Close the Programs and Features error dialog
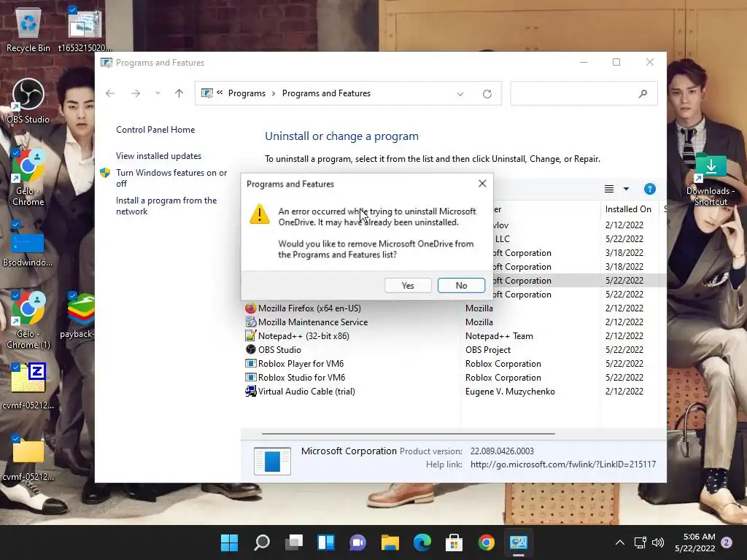 (482, 184)
